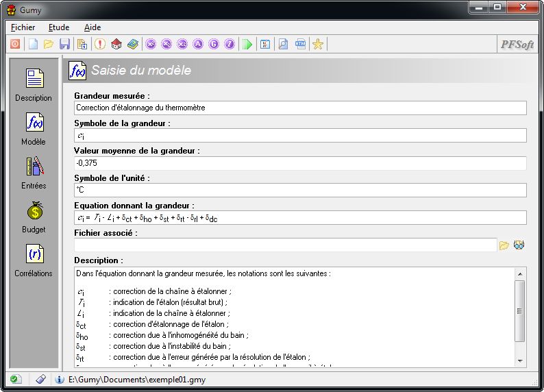Click the yellow star toolbar icon

coord(318,44)
